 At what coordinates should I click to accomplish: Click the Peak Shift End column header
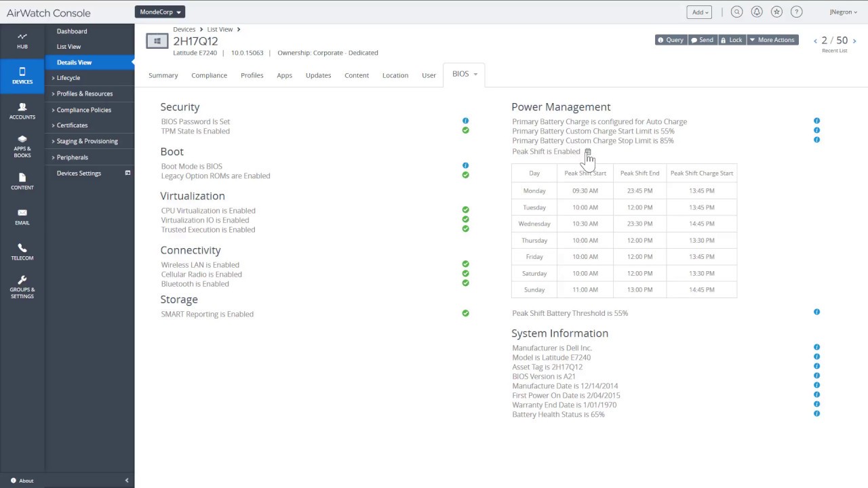coord(639,174)
